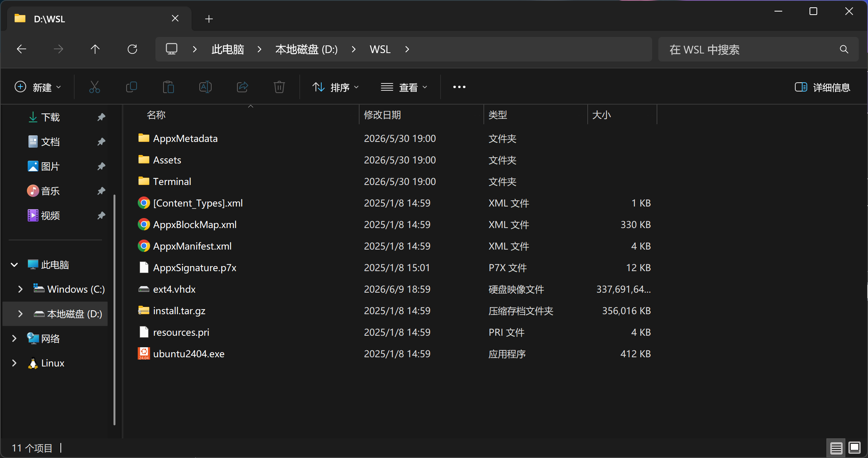The width and height of the screenshot is (868, 458).
Task: Expand the Linux tree node
Action: pos(14,363)
